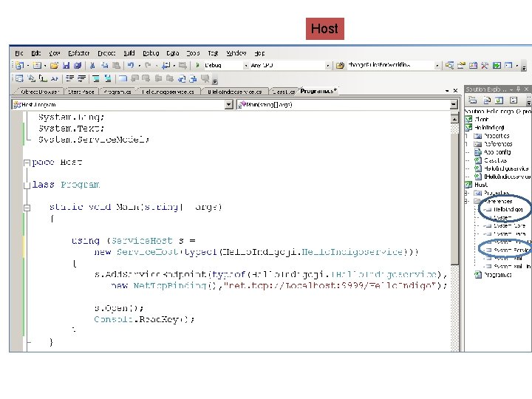The width and height of the screenshot is (532, 399).
Task: Open the File menu
Action: 19,53
